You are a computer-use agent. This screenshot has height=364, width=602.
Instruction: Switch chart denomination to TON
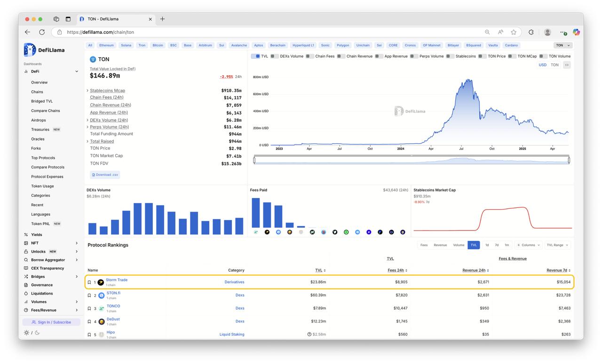click(x=554, y=65)
